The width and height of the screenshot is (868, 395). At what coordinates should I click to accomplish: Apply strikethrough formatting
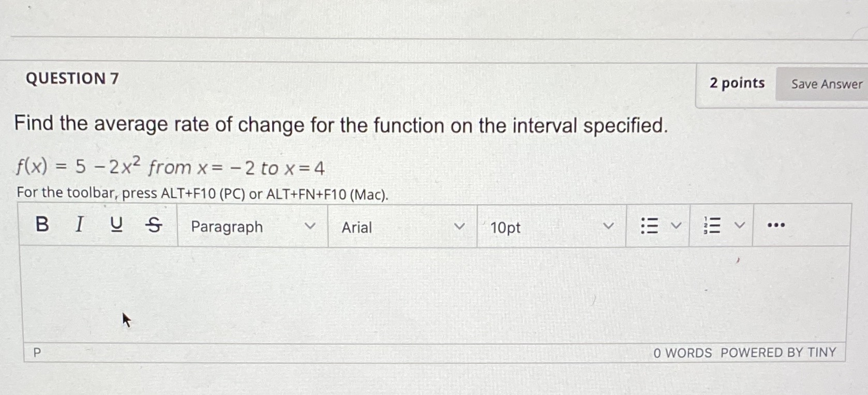pyautogui.click(x=154, y=225)
